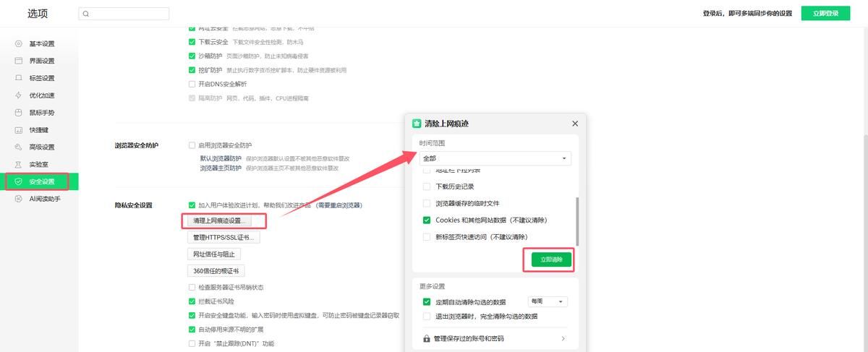Open 基本设置 in the sidebar
This screenshot has width=868, height=352.
[x=41, y=43]
